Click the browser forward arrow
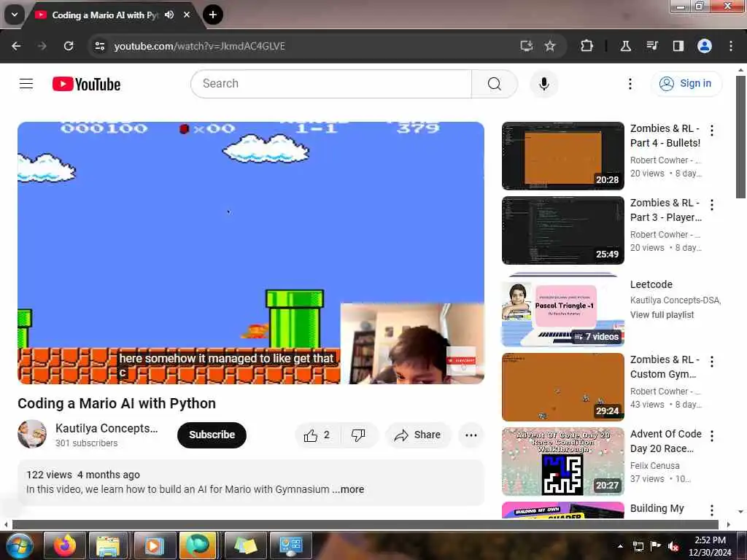This screenshot has height=560, width=747. (42, 46)
